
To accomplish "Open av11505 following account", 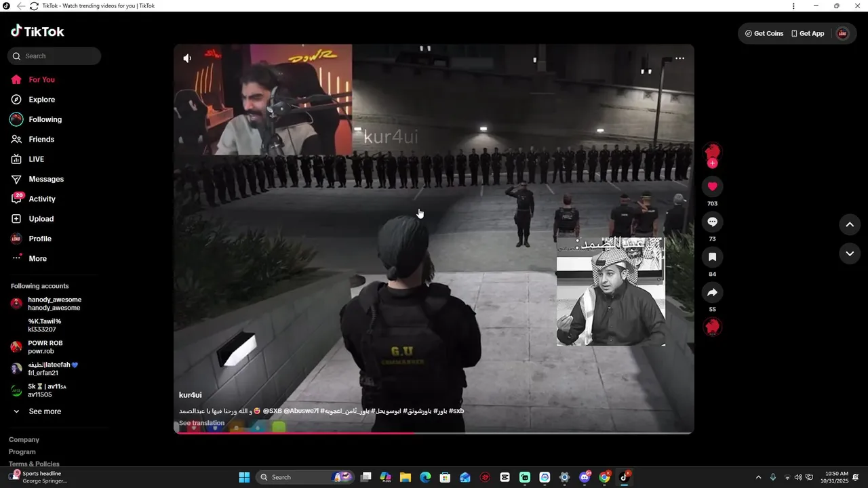I will tap(47, 390).
